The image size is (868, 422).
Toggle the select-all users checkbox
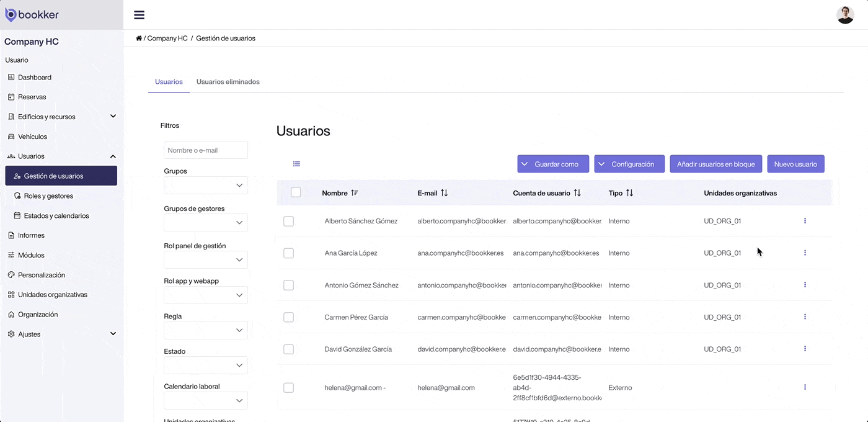[296, 192]
